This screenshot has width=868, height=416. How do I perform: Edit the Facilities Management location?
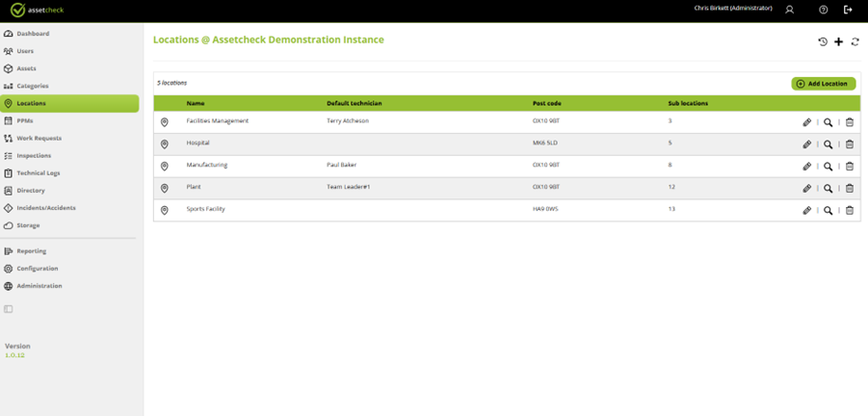tap(806, 122)
